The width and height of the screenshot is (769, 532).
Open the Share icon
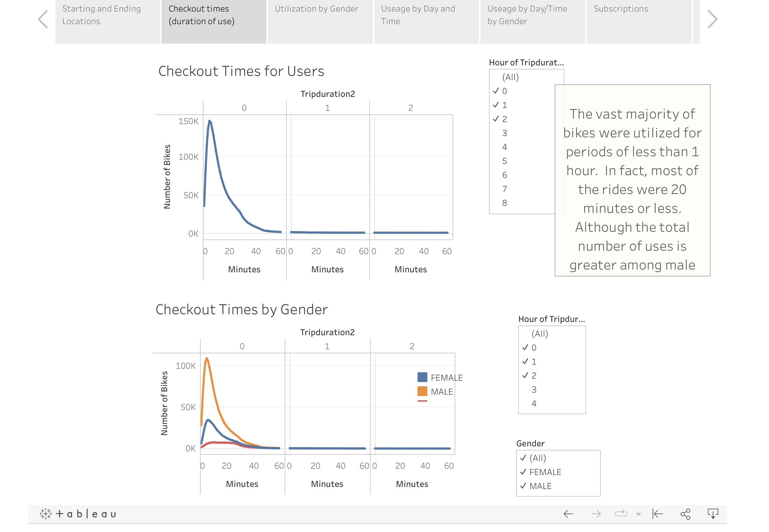[x=685, y=514]
